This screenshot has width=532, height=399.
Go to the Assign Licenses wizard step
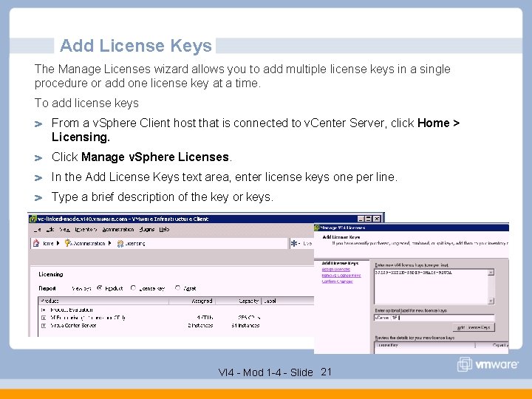[x=335, y=270]
